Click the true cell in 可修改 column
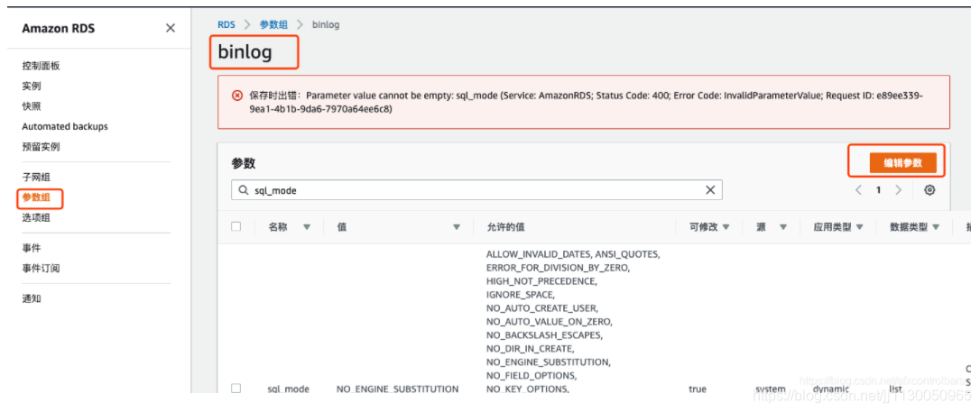 click(698, 389)
